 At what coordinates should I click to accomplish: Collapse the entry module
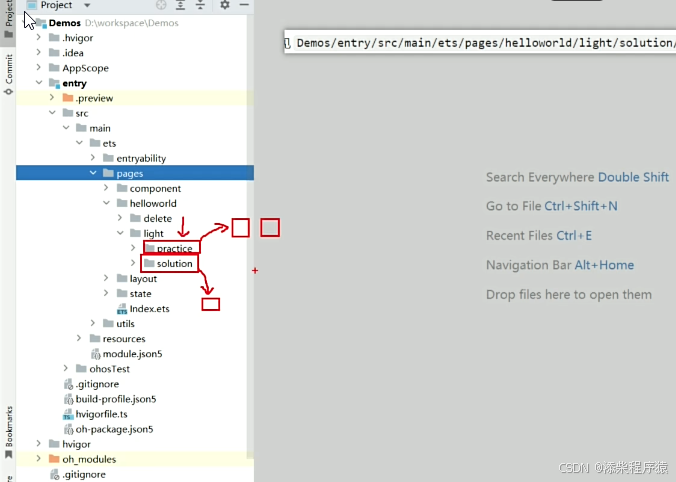pyautogui.click(x=39, y=83)
